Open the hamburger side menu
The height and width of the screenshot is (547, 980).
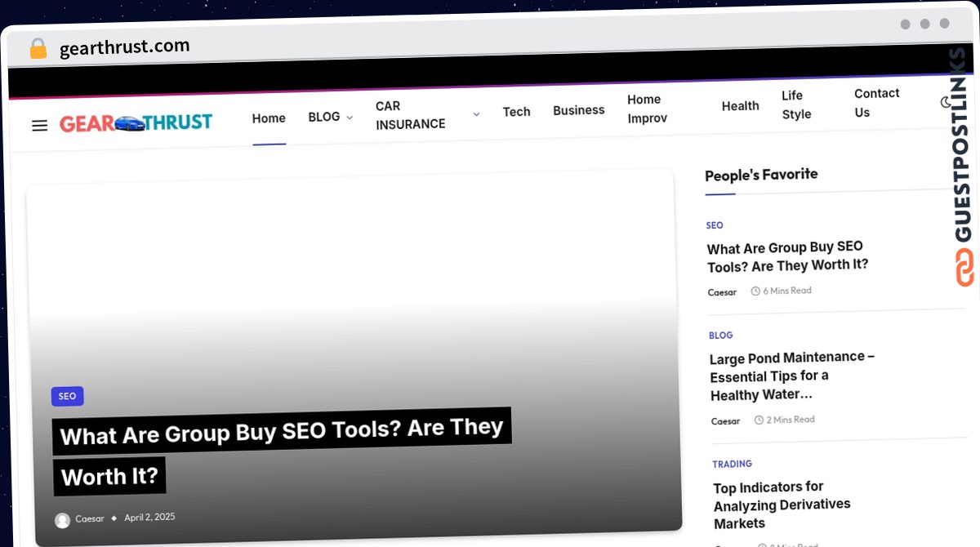[x=39, y=125]
